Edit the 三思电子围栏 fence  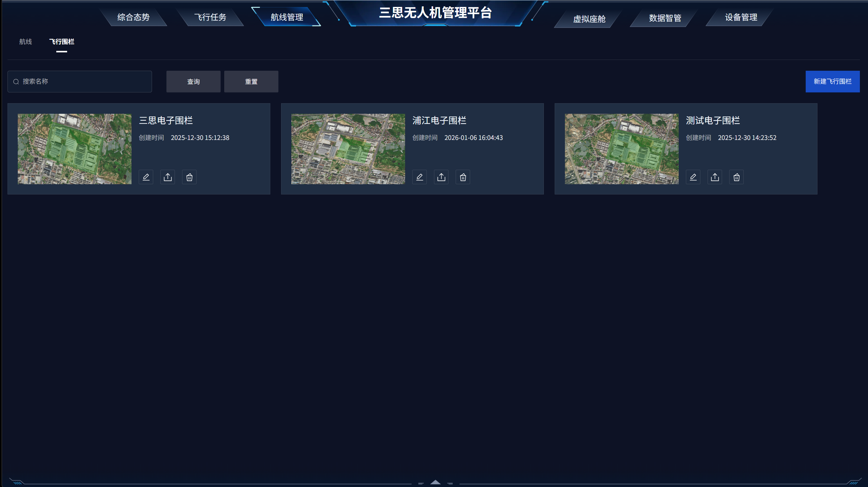click(x=146, y=177)
